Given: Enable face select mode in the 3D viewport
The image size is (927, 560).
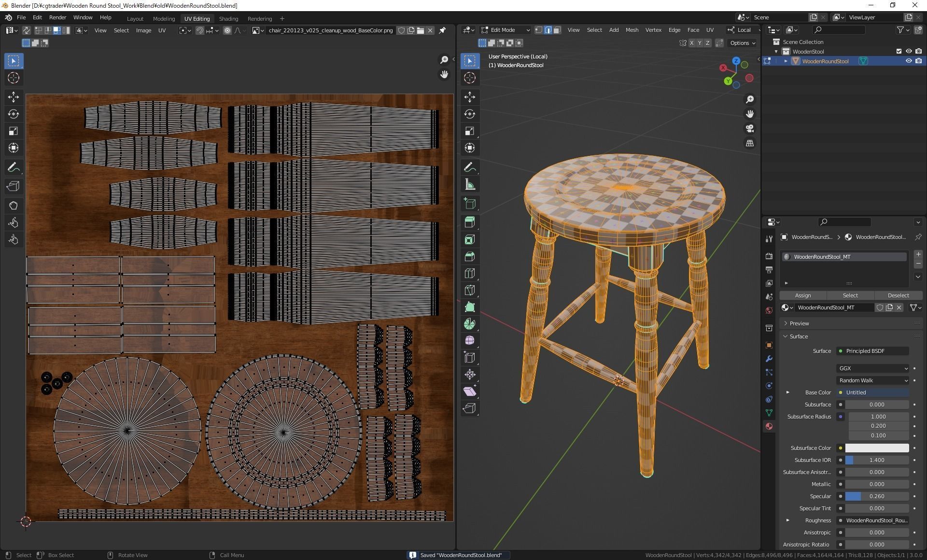Looking at the screenshot, I should pyautogui.click(x=557, y=30).
